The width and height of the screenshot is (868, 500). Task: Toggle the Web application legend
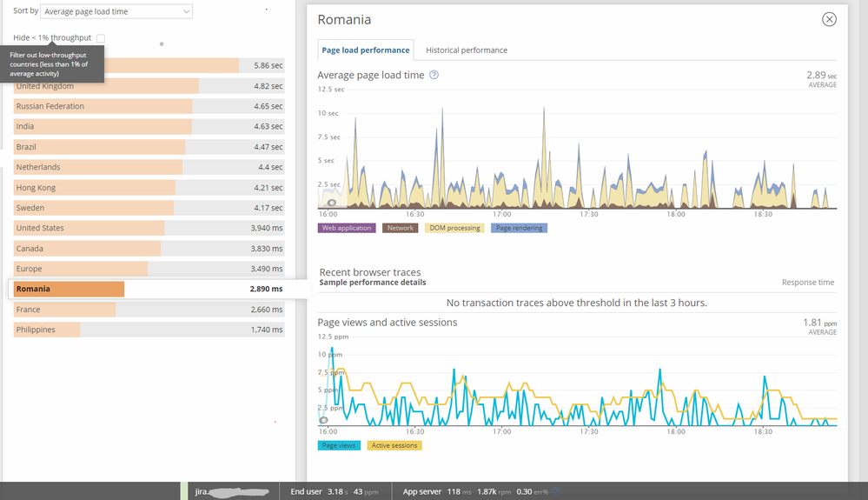[x=347, y=228]
